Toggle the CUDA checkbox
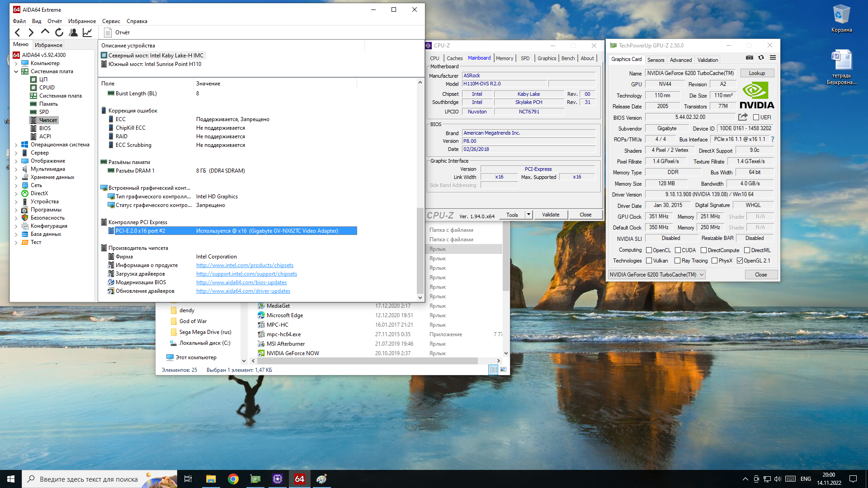868x488 pixels. point(678,250)
